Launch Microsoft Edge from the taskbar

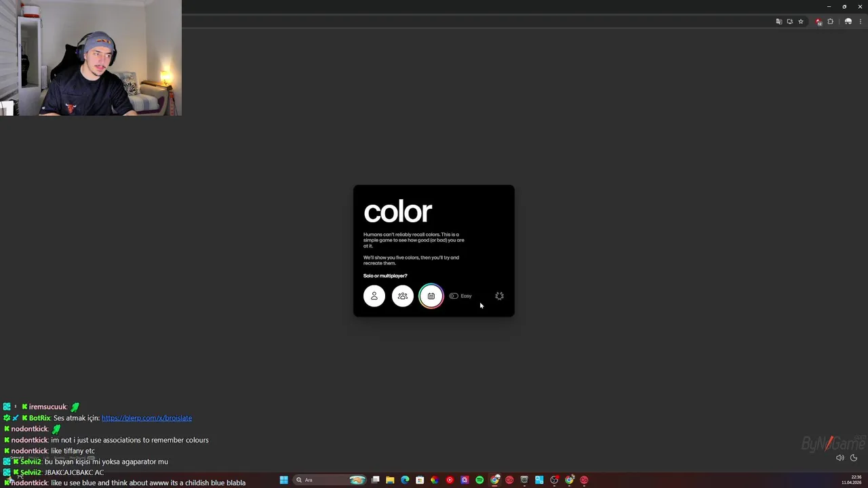[x=405, y=480]
